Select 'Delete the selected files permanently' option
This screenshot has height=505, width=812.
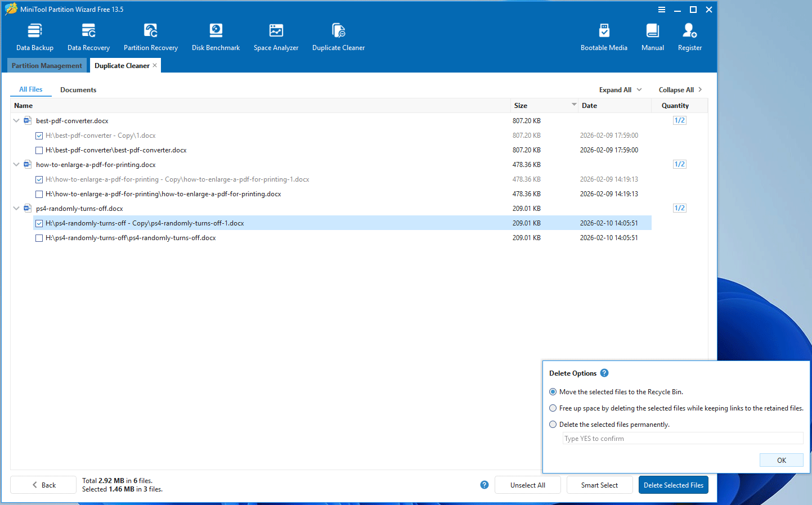pos(553,424)
